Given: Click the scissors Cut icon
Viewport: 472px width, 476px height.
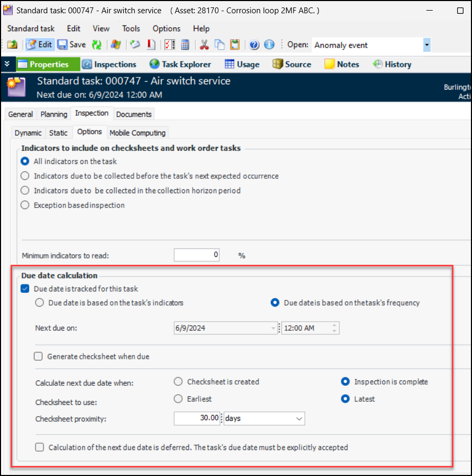Looking at the screenshot, I should coord(204,45).
